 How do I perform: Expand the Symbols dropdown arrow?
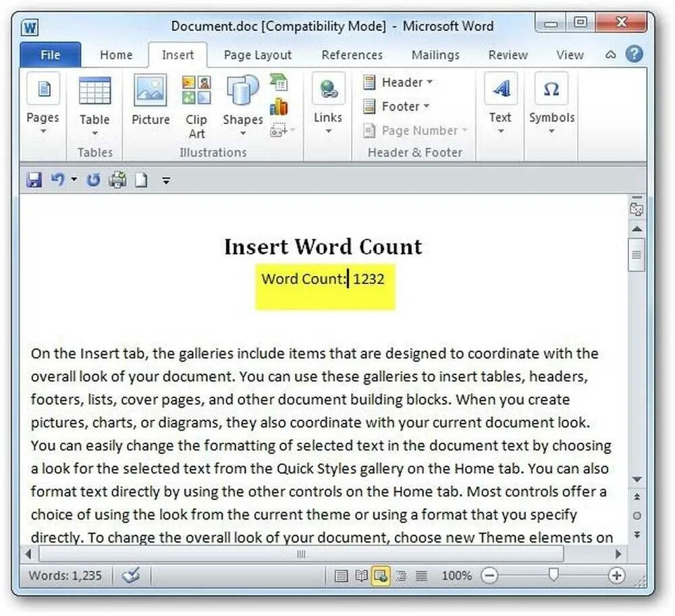[551, 131]
